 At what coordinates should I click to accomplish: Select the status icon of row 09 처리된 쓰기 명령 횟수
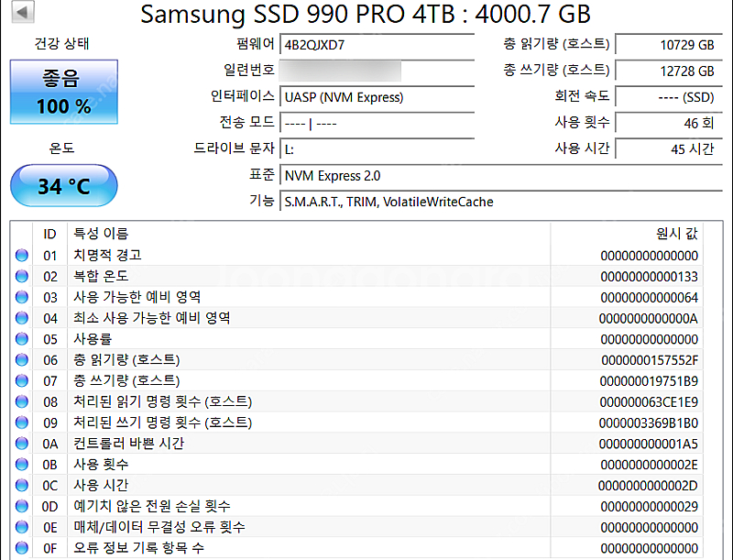pyautogui.click(x=21, y=423)
